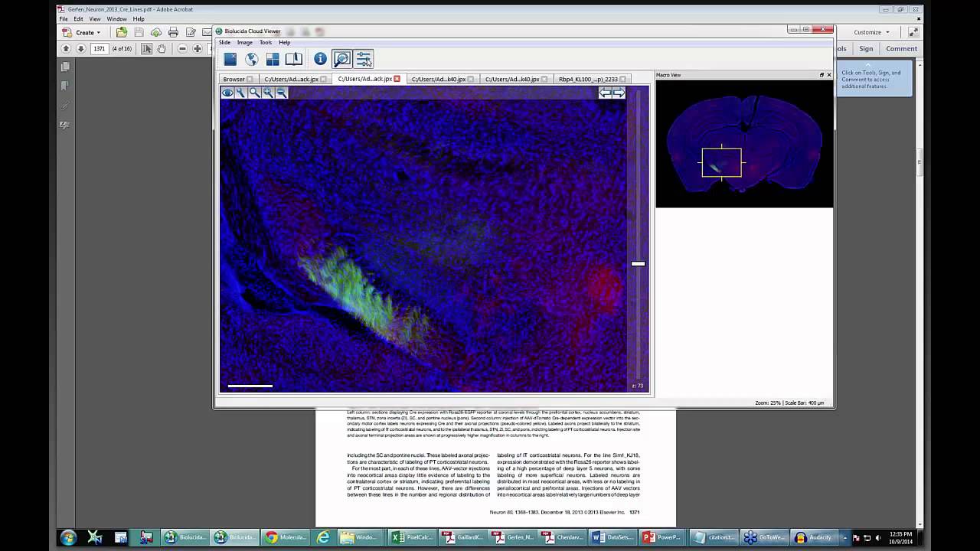Click the left arrow in image viewer
The image size is (980, 551).
tap(605, 93)
